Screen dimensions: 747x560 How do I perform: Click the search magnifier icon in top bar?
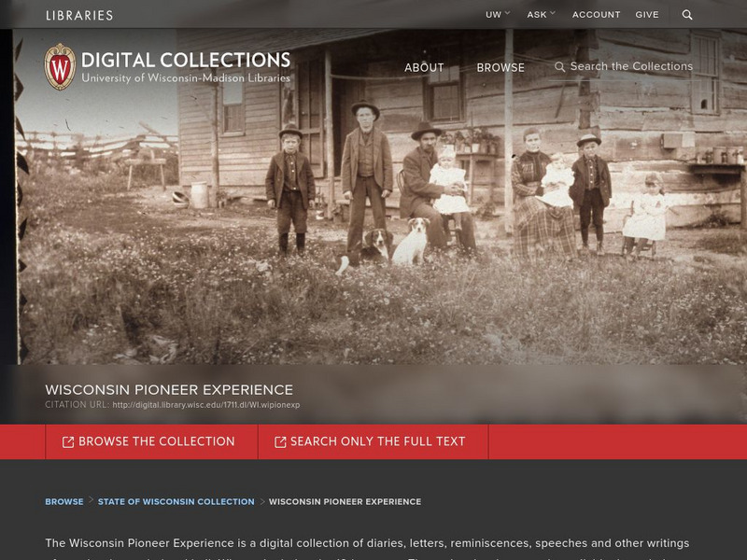[x=687, y=15]
